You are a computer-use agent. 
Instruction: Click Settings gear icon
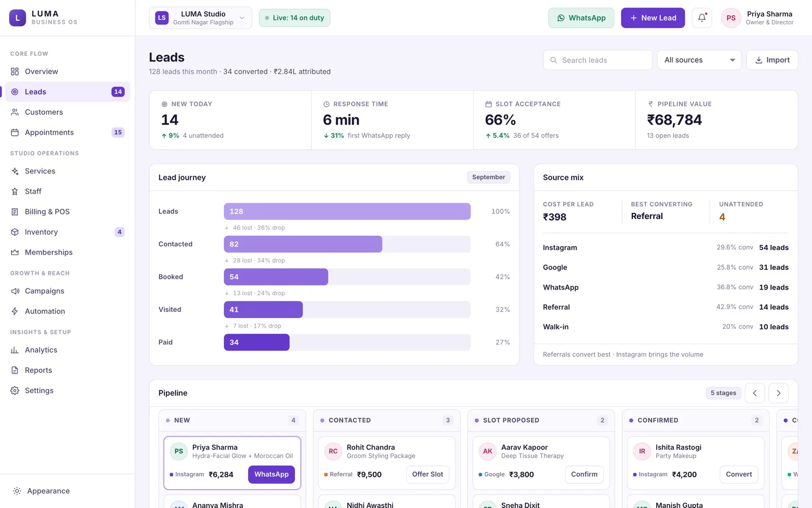click(15, 391)
